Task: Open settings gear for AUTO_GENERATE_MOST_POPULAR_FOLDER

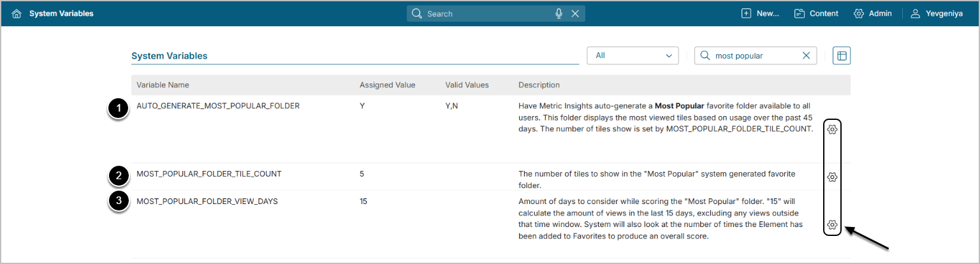Action: pos(831,129)
